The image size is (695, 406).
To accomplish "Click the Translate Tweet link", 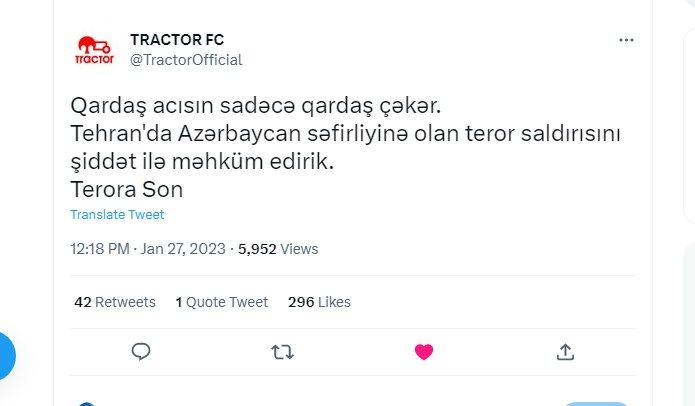I will click(x=117, y=215).
